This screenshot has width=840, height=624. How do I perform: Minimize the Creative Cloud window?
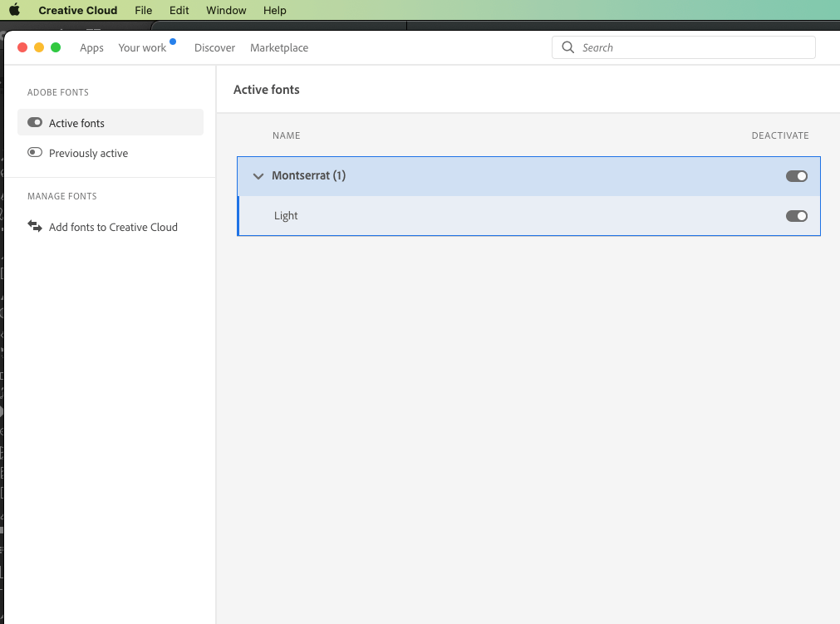pyautogui.click(x=39, y=47)
